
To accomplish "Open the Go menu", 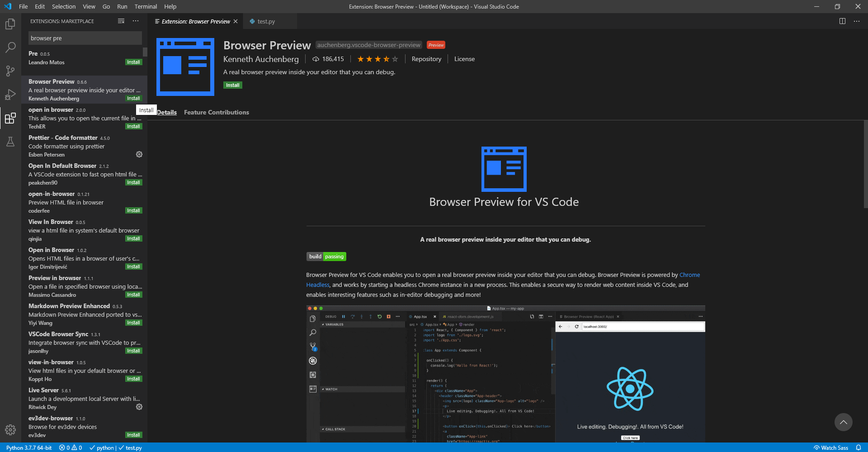I will coord(106,6).
